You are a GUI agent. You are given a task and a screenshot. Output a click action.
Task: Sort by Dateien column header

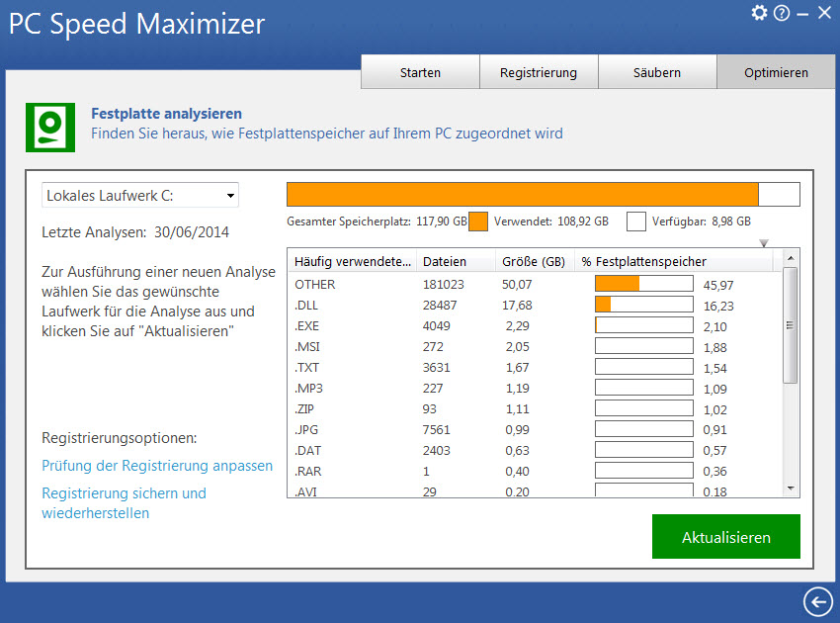click(456, 262)
